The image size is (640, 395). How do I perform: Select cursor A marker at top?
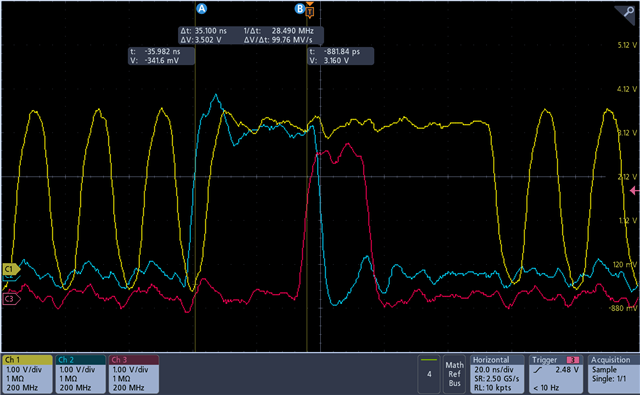201,9
